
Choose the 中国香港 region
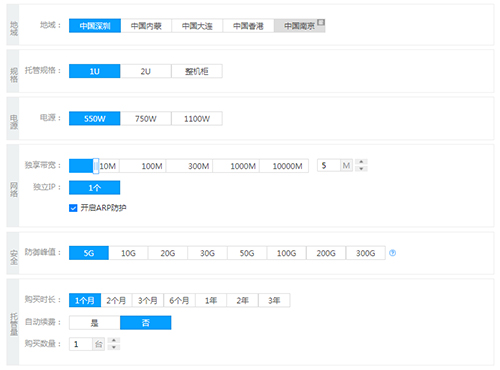click(248, 26)
